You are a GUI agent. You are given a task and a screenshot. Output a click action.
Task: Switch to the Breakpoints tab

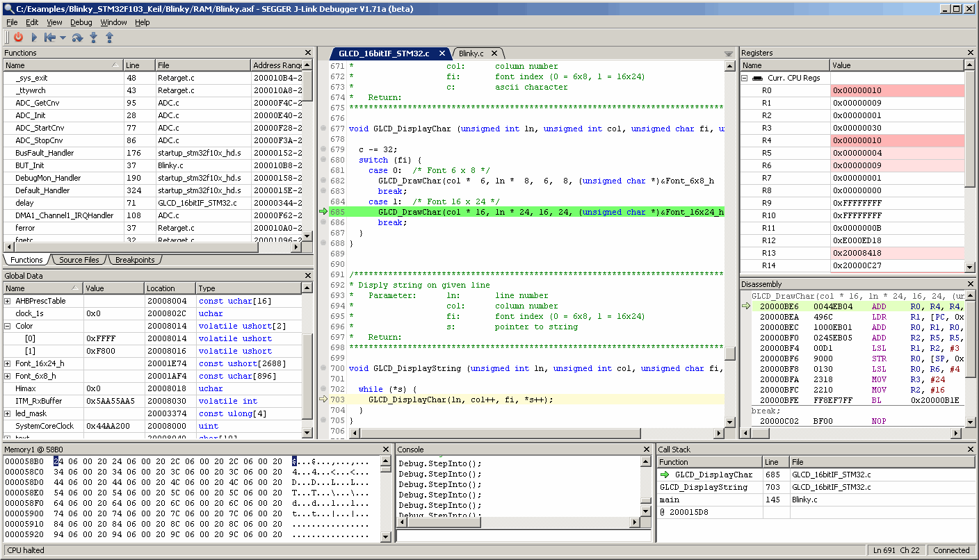135,260
